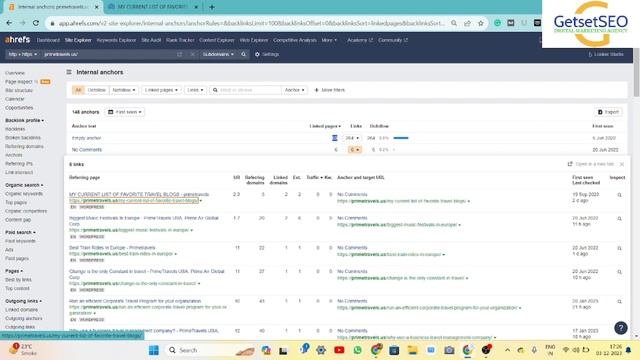Open Broken backlinks in sidebar
The height and width of the screenshot is (360, 640).
tap(23, 138)
